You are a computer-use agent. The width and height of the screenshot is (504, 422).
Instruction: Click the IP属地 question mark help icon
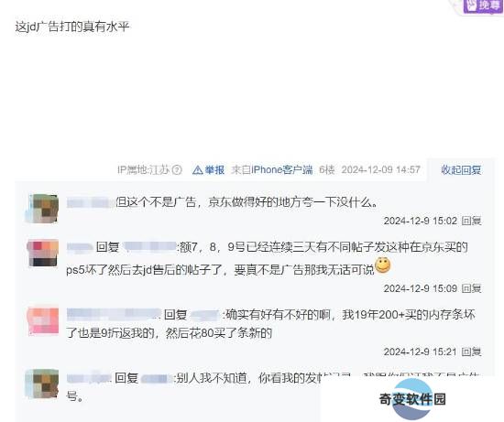pos(177,169)
